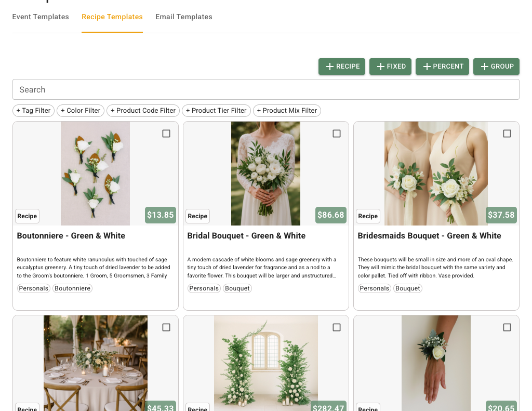Click the bridesmaids bouquet description text
Viewport: 532px width, 411px height.
coord(435,268)
